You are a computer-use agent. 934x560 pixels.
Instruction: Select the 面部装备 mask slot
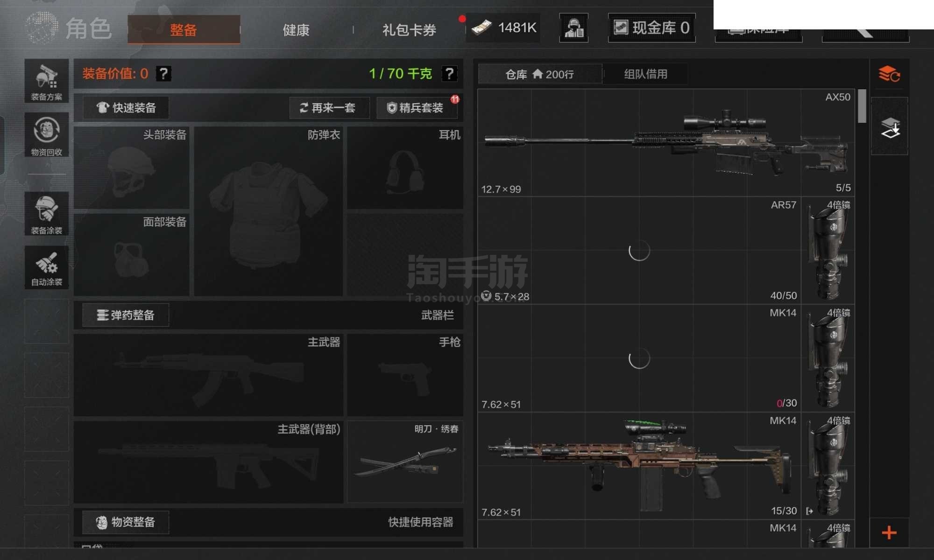point(132,255)
